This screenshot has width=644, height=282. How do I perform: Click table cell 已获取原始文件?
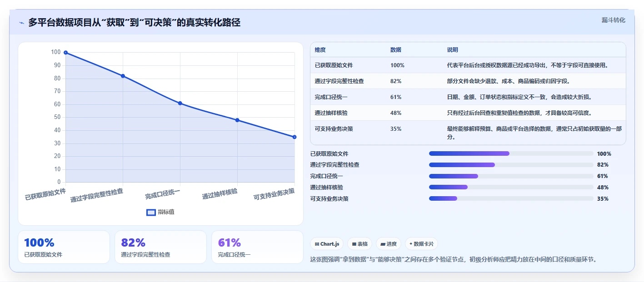[x=334, y=65]
